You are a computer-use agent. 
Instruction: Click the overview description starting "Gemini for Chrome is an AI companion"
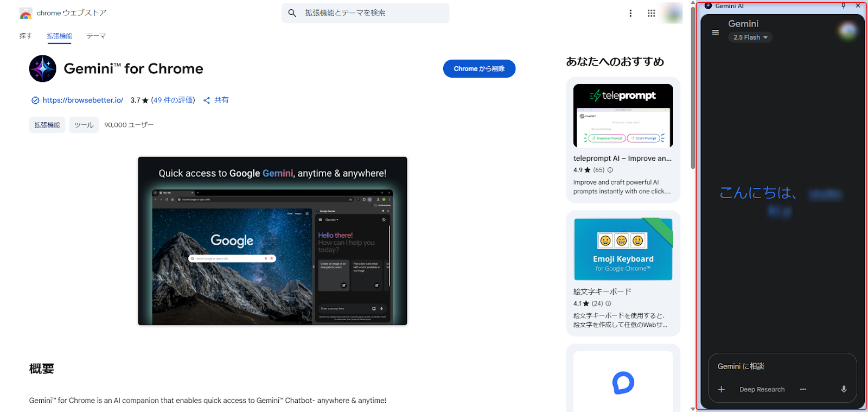[x=208, y=401]
